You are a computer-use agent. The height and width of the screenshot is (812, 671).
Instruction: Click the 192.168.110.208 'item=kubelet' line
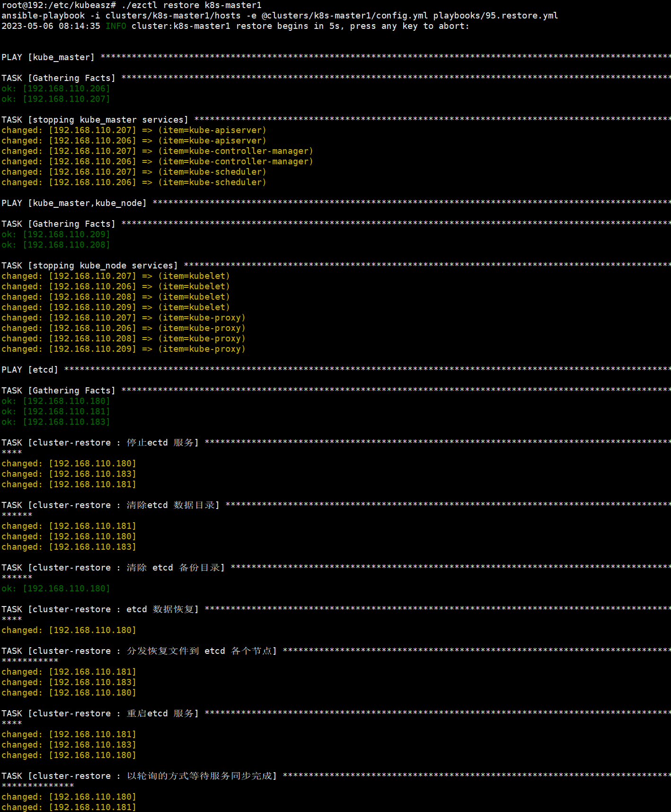[115, 297]
